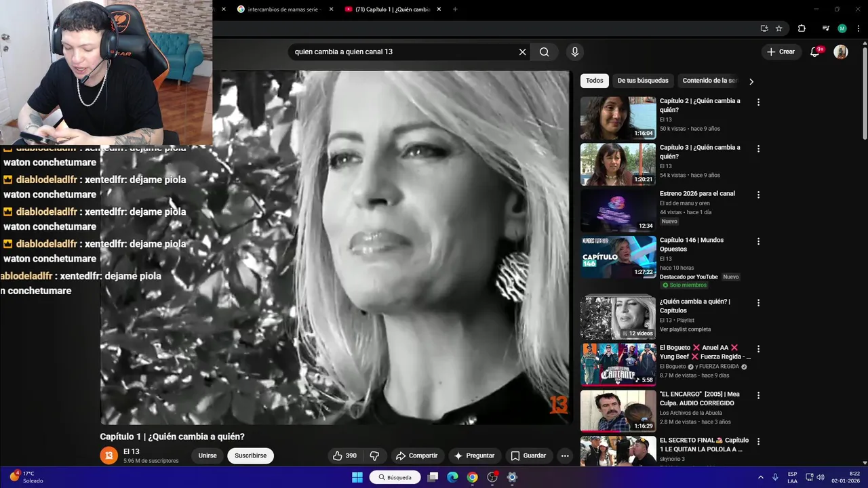Open Chrome from the taskbar
Screen dimensions: 868x488
coord(473,477)
